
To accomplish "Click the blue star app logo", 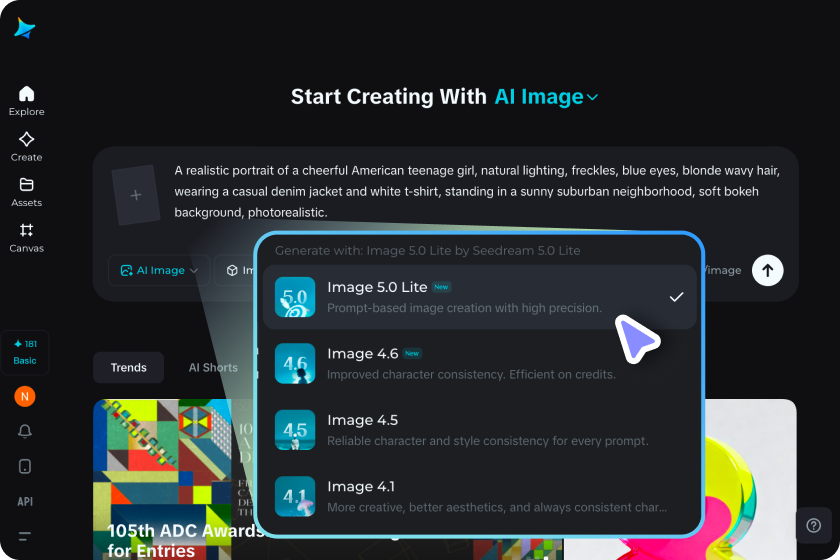I will pos(25,28).
